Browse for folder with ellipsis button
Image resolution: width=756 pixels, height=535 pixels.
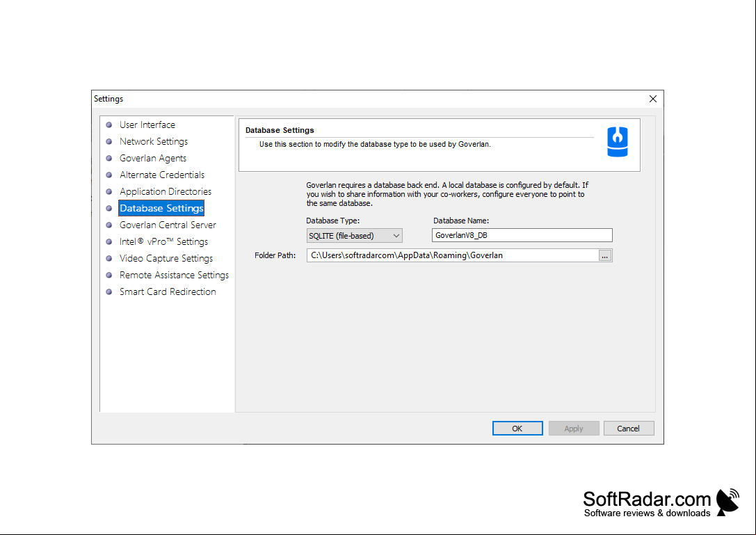(604, 256)
